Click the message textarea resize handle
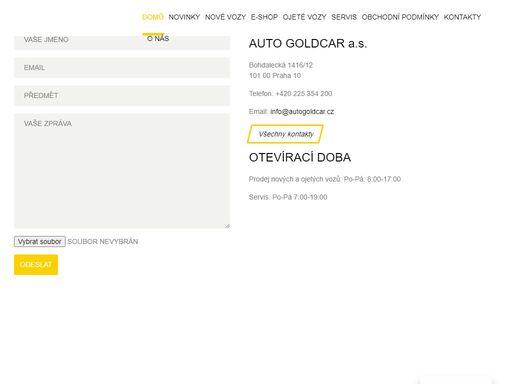This screenshot has height=384, width=512. 227,226
